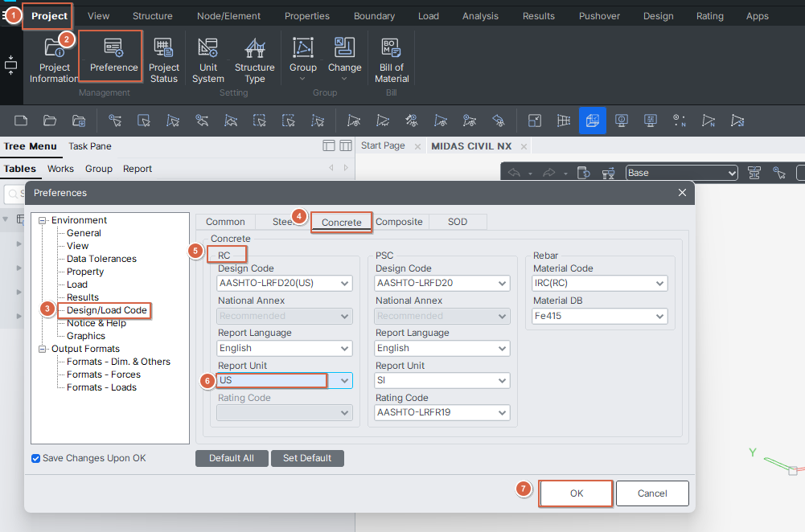Close the Preferences dialog
805x532 pixels.
click(x=682, y=192)
